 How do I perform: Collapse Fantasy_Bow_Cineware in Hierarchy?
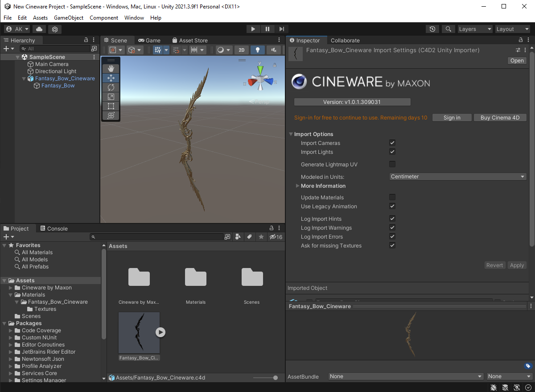(x=25, y=78)
